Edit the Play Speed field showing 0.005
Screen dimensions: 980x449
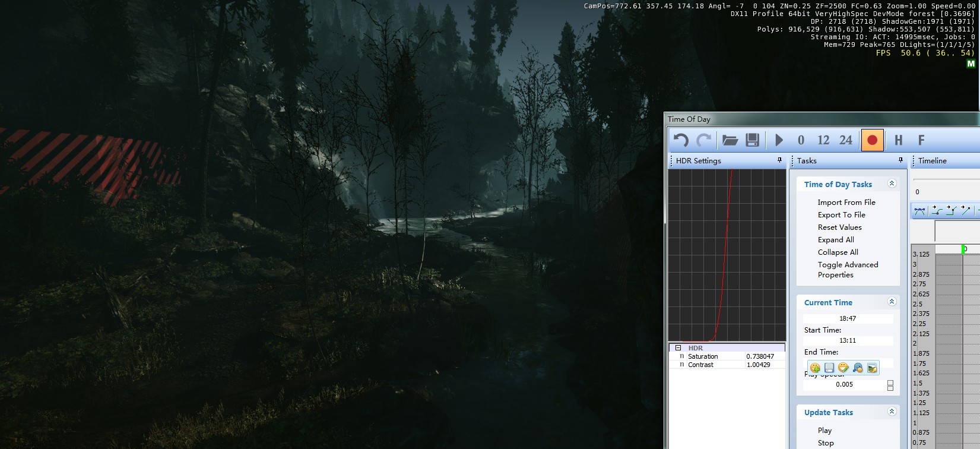(x=844, y=384)
